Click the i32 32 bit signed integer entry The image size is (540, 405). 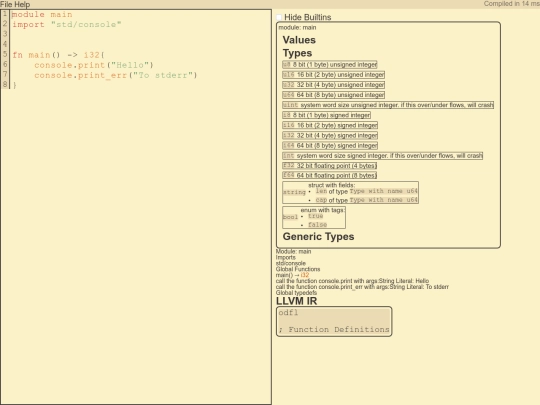click(x=330, y=135)
